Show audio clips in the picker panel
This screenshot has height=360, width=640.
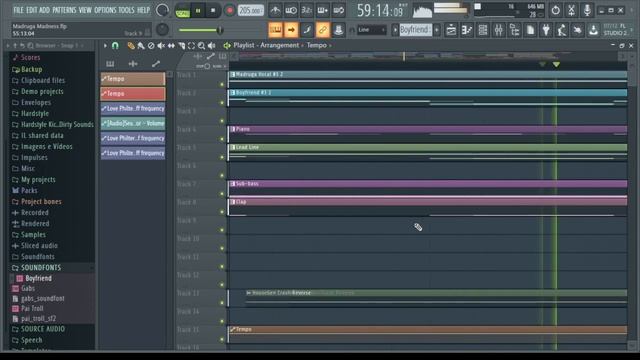point(133,64)
